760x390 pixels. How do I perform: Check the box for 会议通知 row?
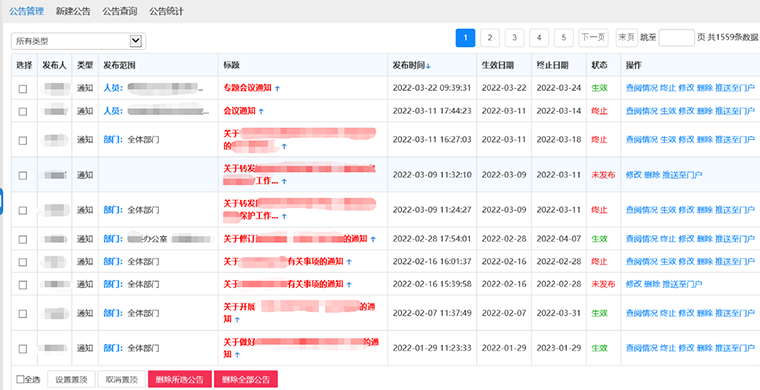(23, 111)
